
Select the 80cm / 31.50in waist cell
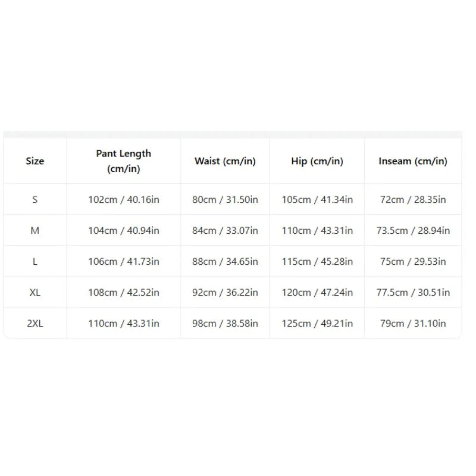pos(225,200)
